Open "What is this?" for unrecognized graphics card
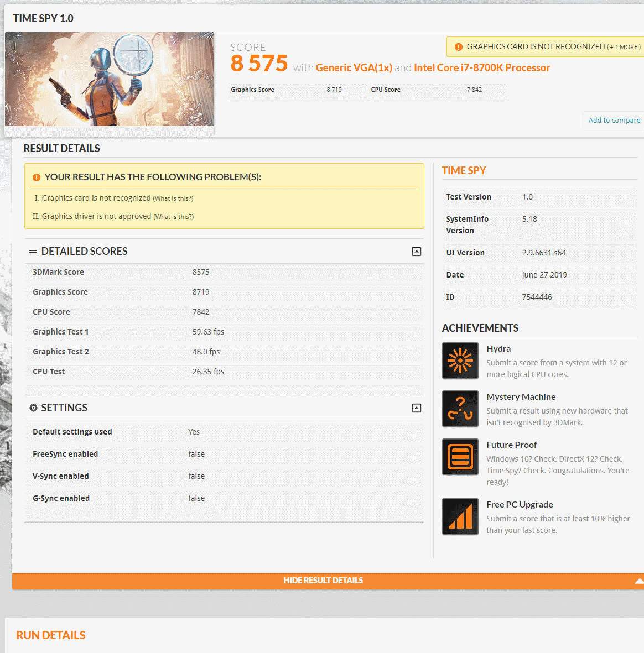 pos(173,198)
